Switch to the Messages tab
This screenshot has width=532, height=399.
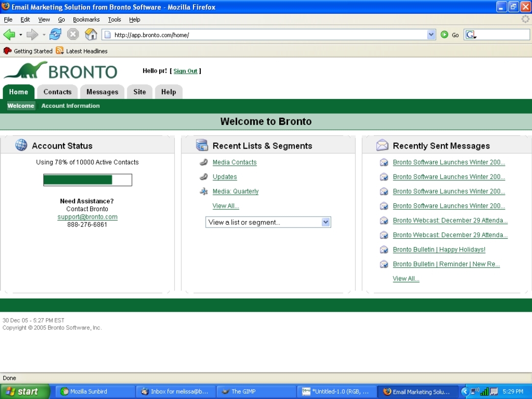[102, 92]
